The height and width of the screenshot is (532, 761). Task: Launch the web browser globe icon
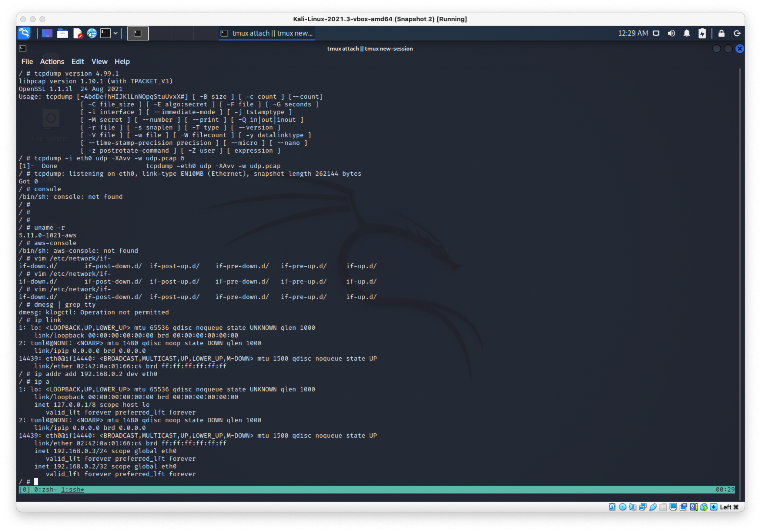tap(92, 33)
